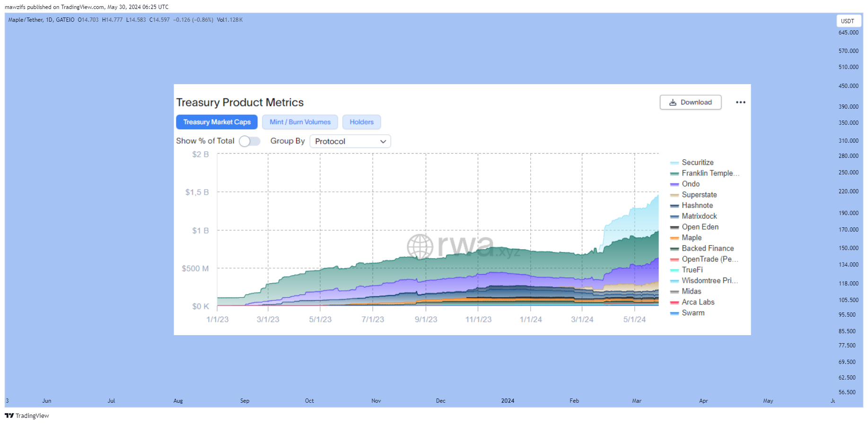Image resolution: width=868 pixels, height=424 pixels.
Task: Click the 5/1/24 chart date label
Action: (634, 320)
